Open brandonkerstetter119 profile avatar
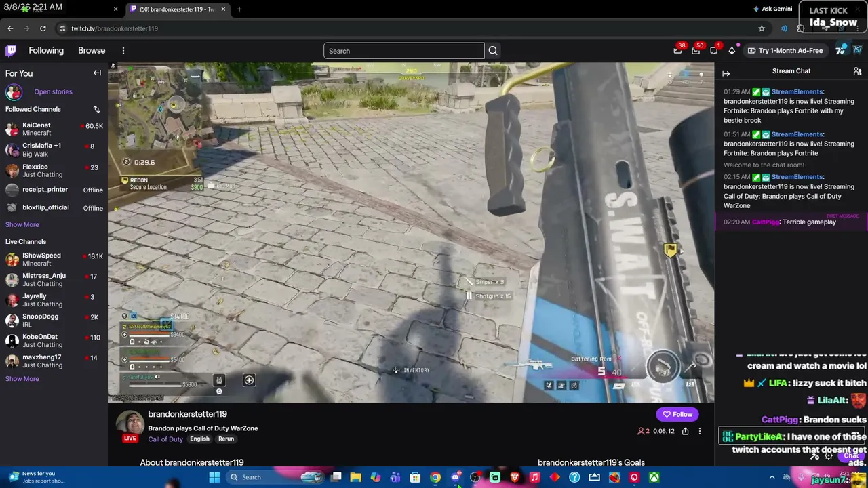This screenshot has width=868, height=488. coord(130,423)
